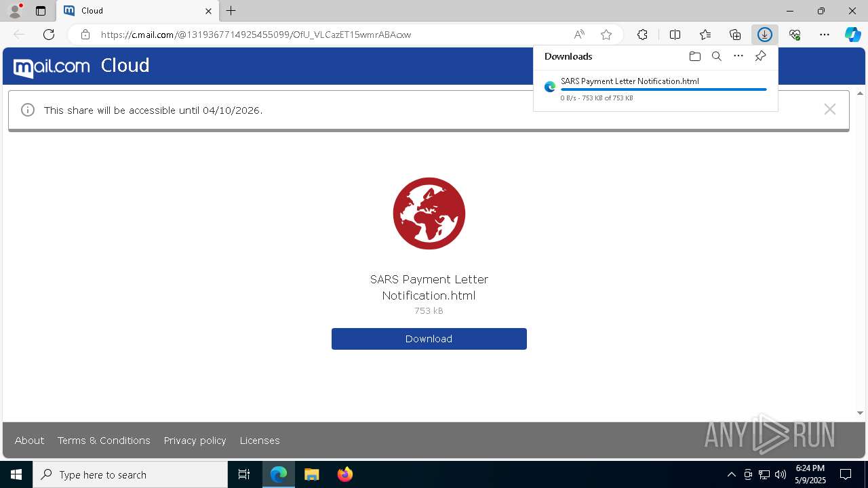Close the Cloud tab
868x488 pixels.
(209, 11)
